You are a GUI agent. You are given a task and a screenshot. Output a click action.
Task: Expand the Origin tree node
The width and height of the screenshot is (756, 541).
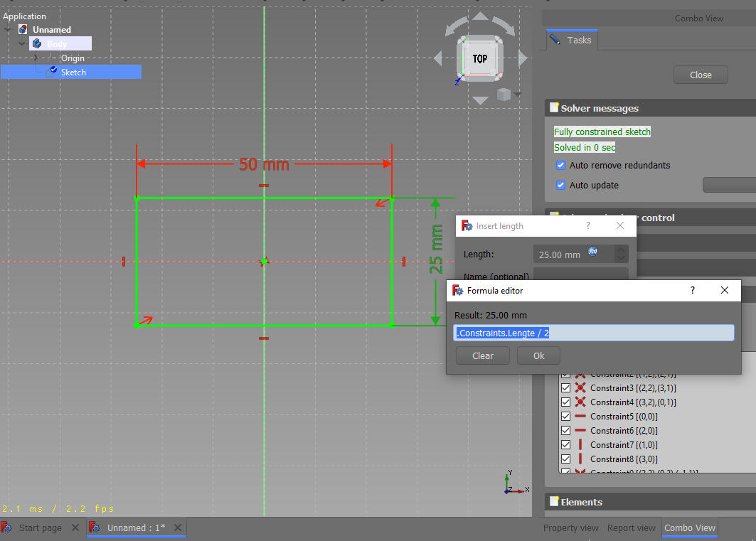(x=35, y=58)
